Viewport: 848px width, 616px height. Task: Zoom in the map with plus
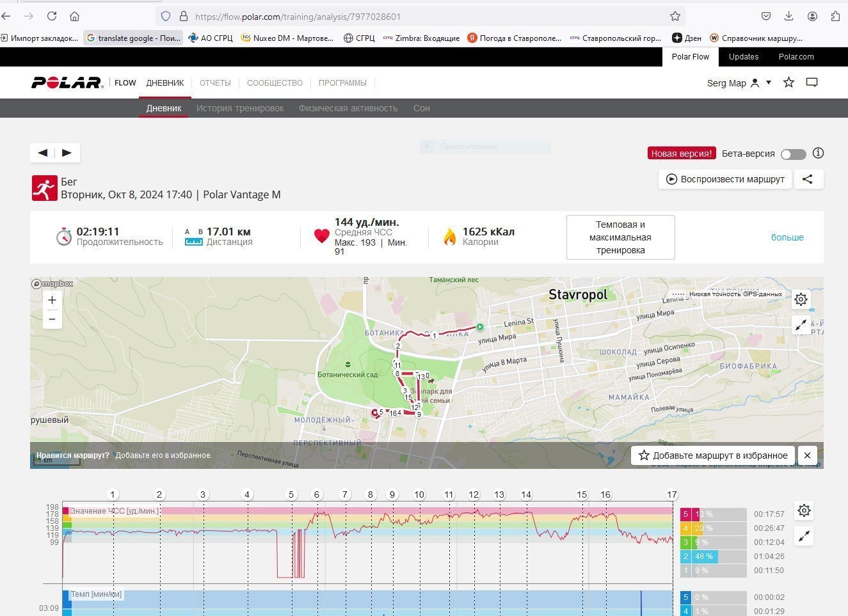(52, 300)
